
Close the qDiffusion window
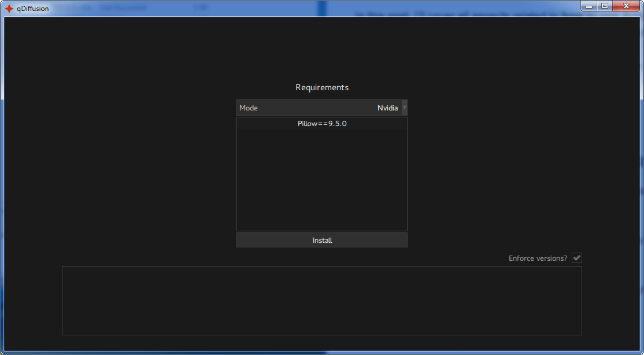(627, 6)
